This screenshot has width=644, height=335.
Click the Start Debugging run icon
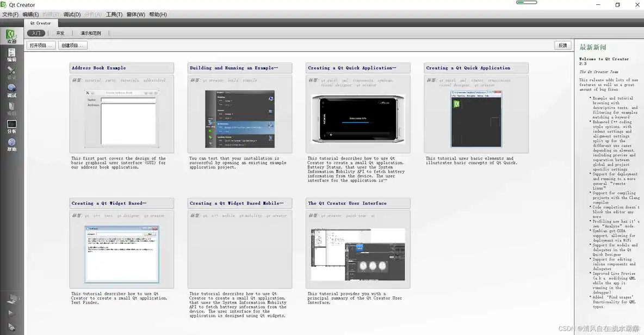11,327
